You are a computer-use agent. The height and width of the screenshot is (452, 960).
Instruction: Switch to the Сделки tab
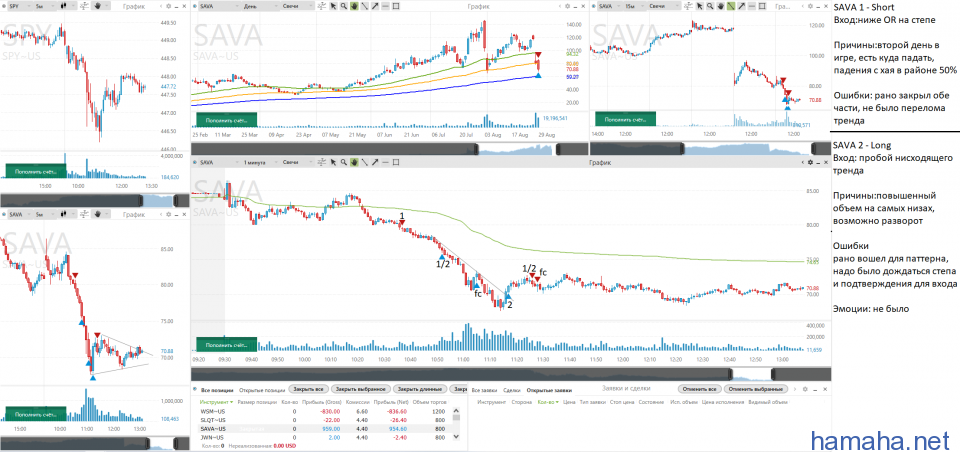coord(512,390)
